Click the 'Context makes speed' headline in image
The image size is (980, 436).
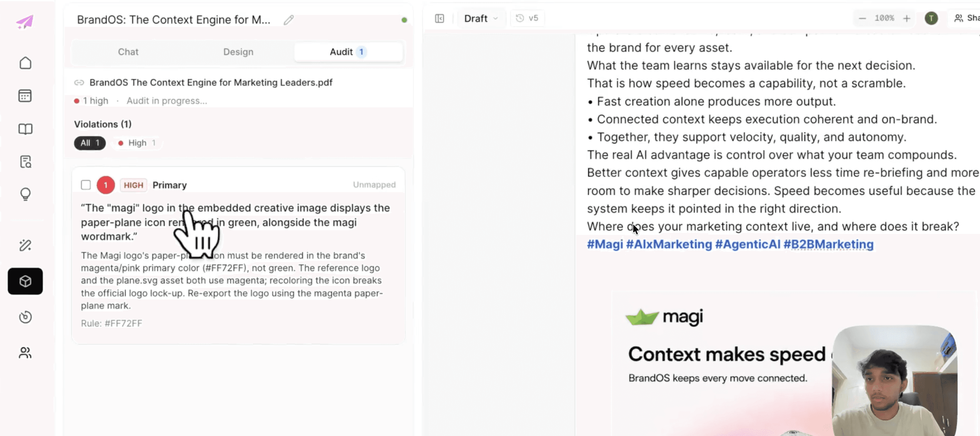tap(727, 354)
